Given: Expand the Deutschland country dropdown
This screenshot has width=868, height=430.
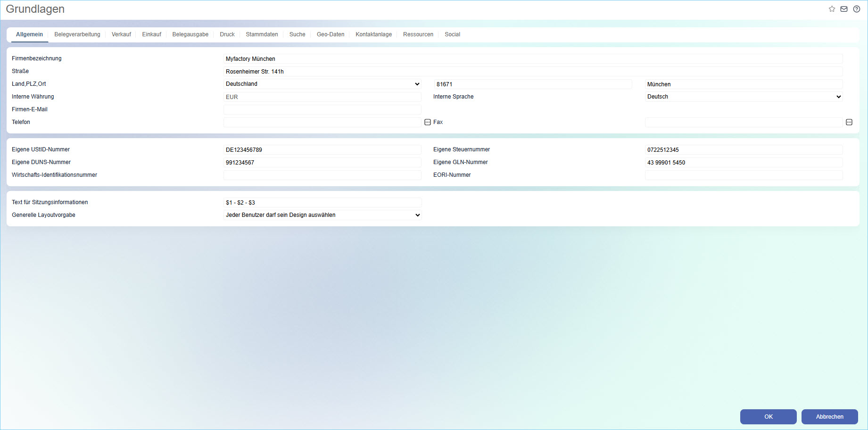Looking at the screenshot, I should click(322, 84).
